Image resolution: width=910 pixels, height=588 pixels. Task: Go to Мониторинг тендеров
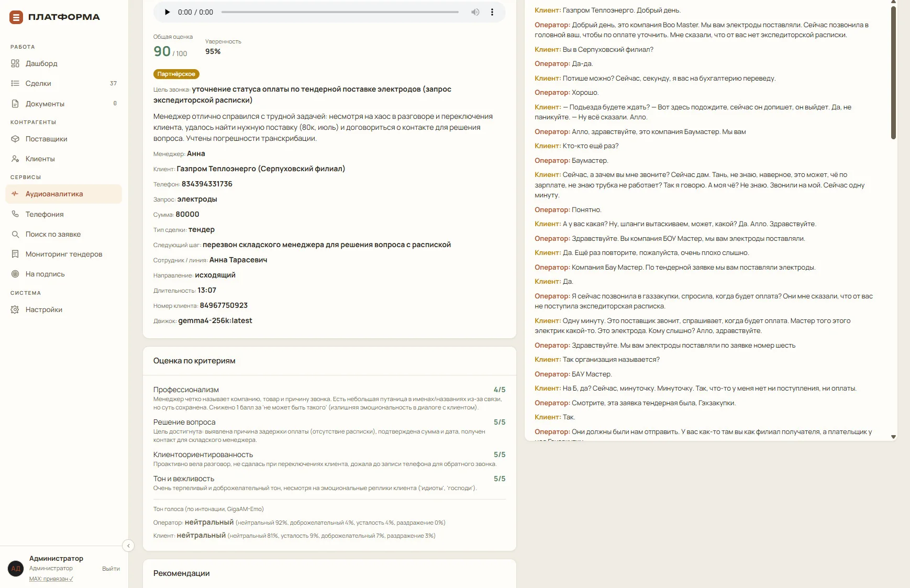63,254
